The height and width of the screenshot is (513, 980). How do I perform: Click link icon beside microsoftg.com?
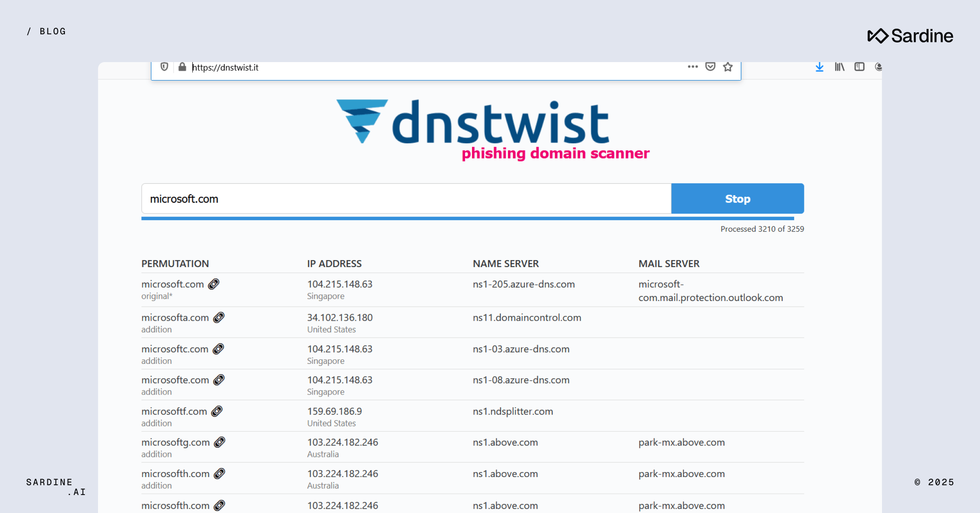coord(220,442)
